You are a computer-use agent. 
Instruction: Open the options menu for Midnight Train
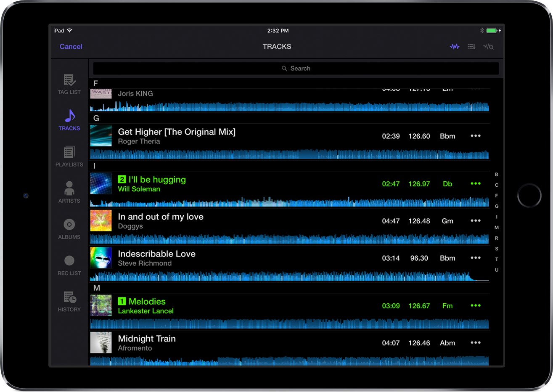476,343
